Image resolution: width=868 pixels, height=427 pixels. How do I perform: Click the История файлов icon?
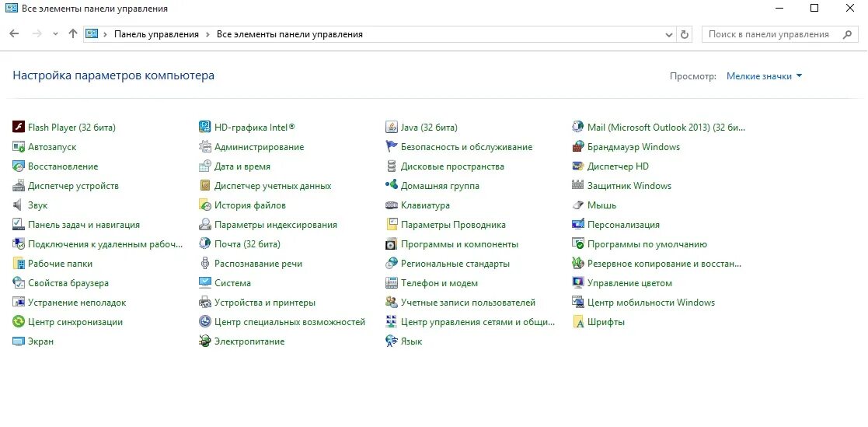coord(205,205)
